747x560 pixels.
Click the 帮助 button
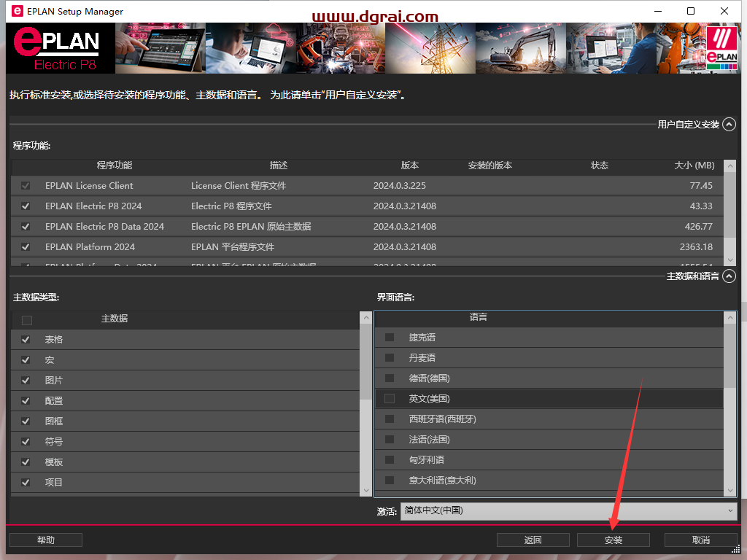click(x=46, y=540)
